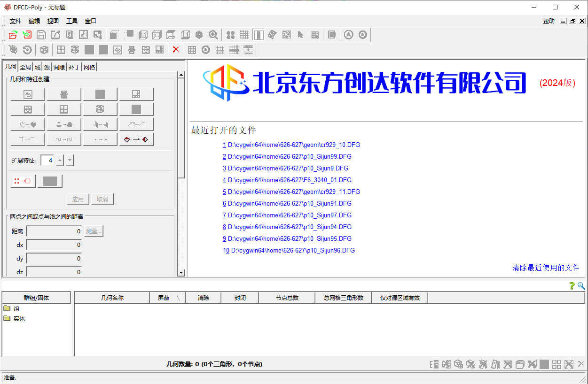This screenshot has width=588, height=384.
Task: Click the left panel scrollbar up arrow
Action: [181, 75]
